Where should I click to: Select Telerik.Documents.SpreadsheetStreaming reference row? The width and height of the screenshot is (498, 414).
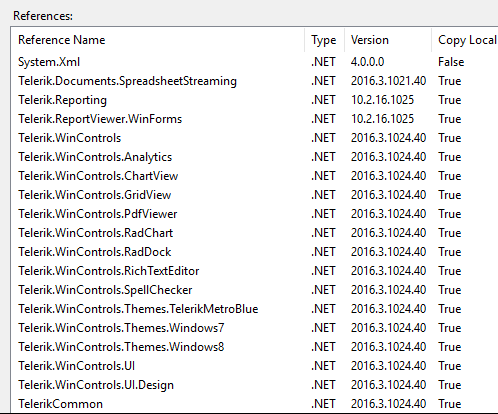click(254, 81)
